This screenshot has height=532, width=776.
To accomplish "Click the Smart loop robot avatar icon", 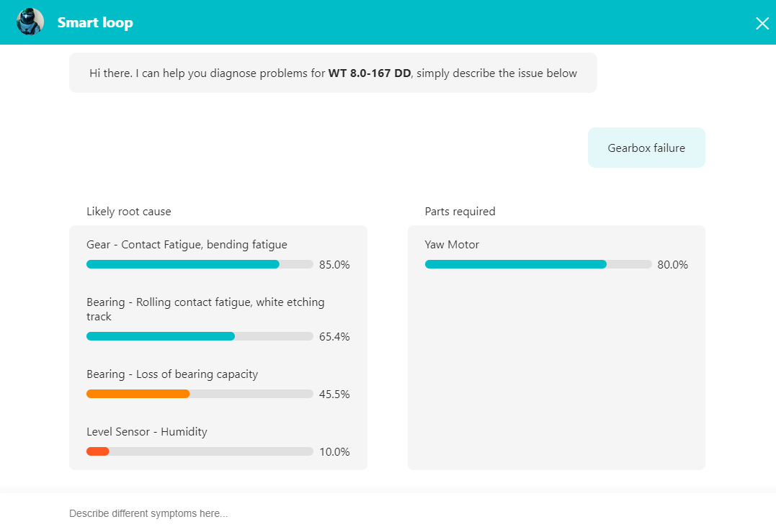I will coord(30,22).
